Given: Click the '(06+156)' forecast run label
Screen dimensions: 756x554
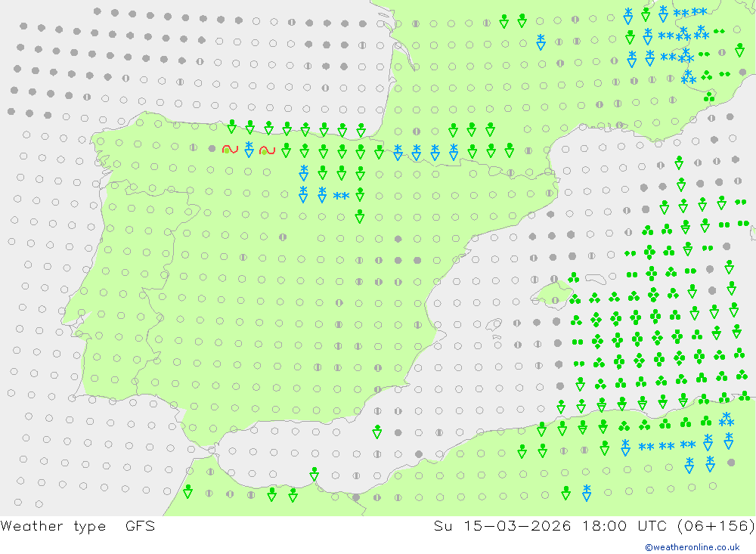Looking at the screenshot, I should [x=715, y=526].
